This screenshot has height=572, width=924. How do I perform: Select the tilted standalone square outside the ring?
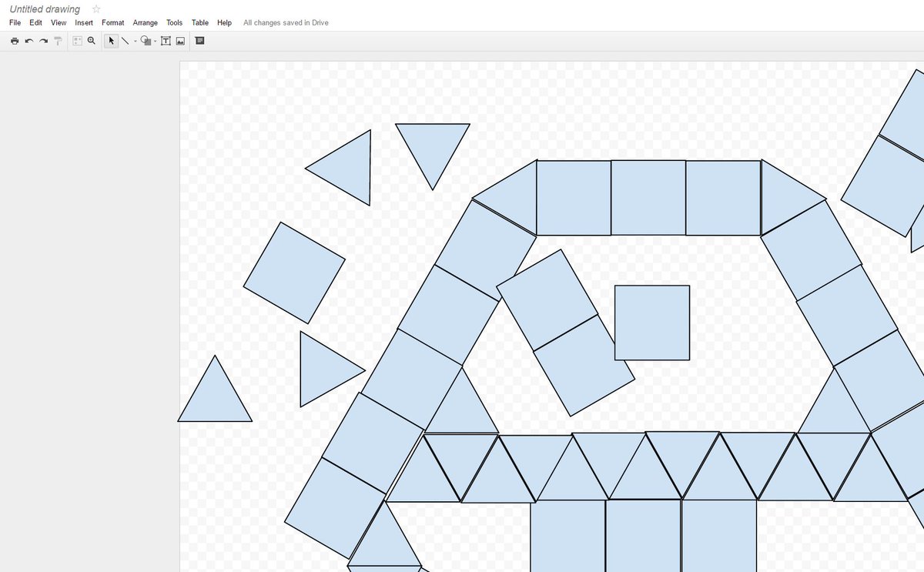coord(294,273)
